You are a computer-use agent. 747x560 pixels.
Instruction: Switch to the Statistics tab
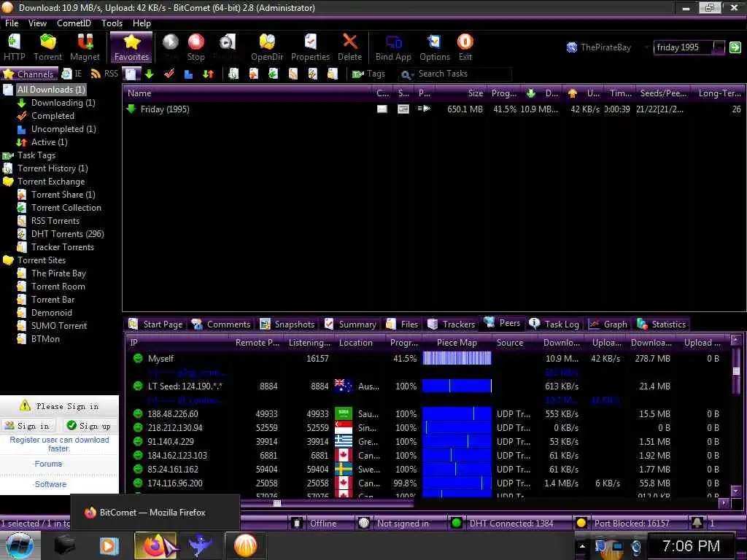coord(662,324)
